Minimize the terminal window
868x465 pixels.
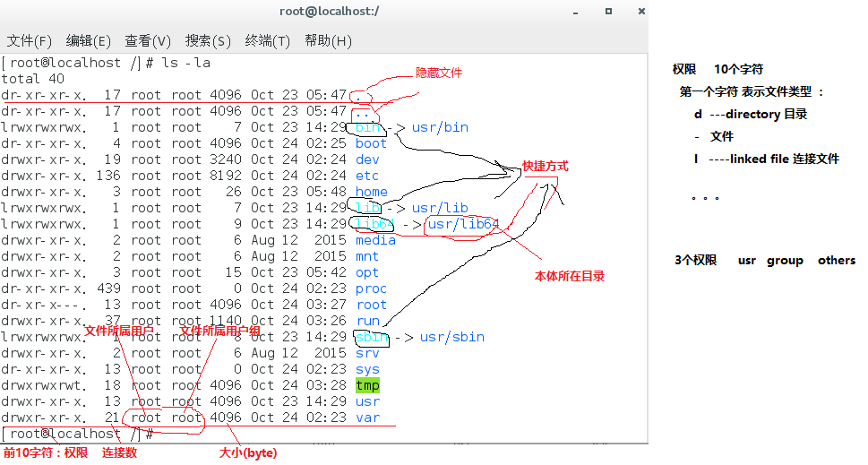point(576,12)
